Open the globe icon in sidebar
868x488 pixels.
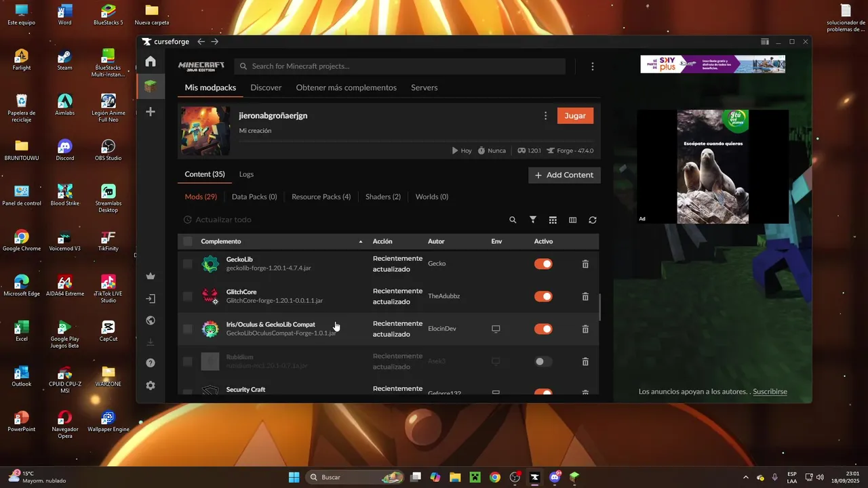151,321
